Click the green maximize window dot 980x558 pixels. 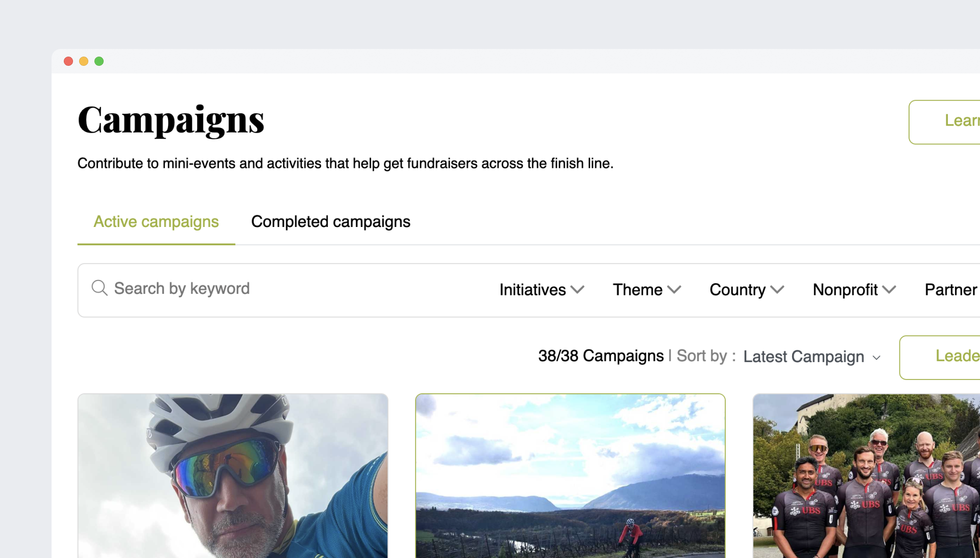point(99,61)
